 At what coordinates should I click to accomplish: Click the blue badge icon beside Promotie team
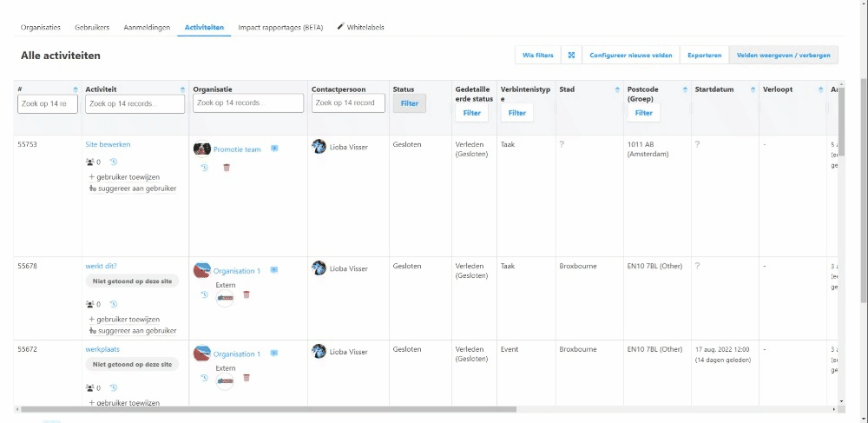[274, 149]
